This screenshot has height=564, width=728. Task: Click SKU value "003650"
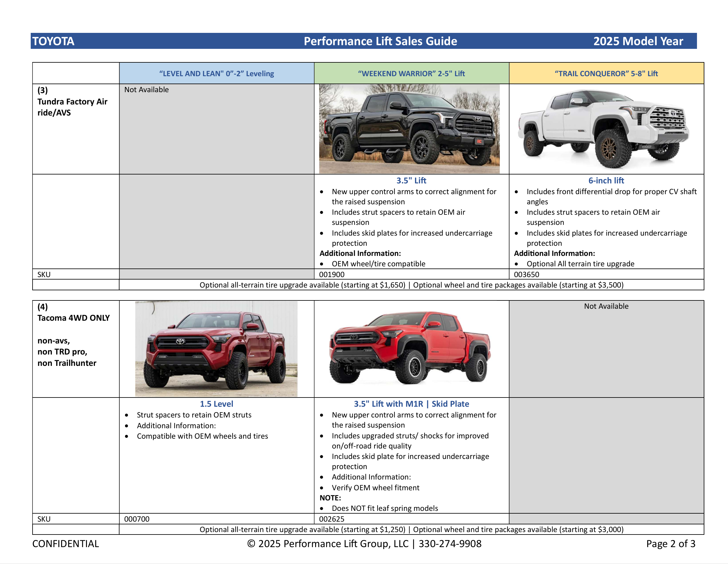click(526, 274)
